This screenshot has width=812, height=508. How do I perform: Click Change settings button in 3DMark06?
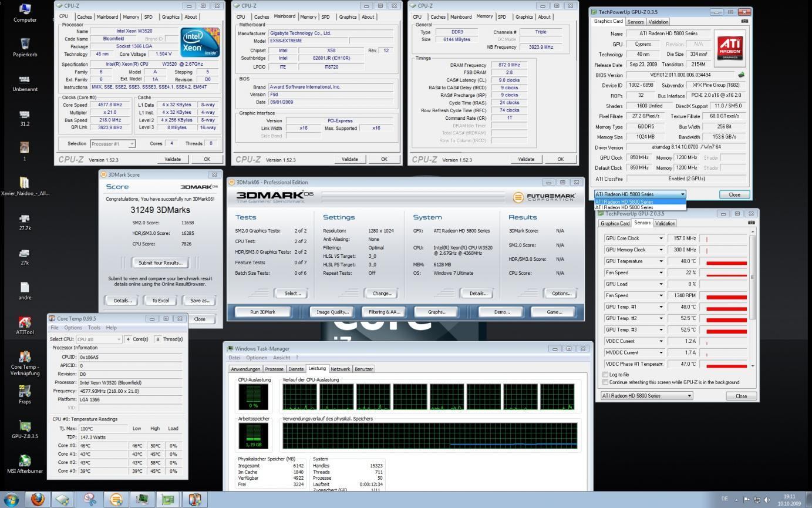point(382,293)
